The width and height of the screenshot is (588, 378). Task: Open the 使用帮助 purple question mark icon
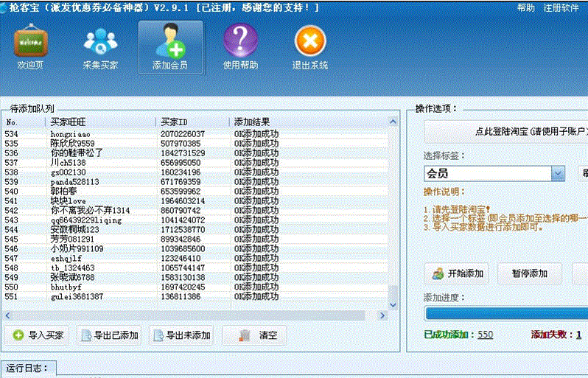click(240, 47)
